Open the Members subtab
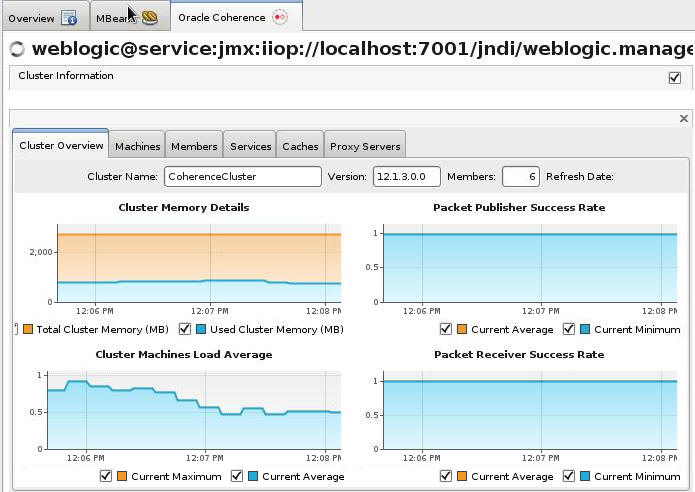Image resolution: width=695 pixels, height=492 pixels. [x=194, y=146]
